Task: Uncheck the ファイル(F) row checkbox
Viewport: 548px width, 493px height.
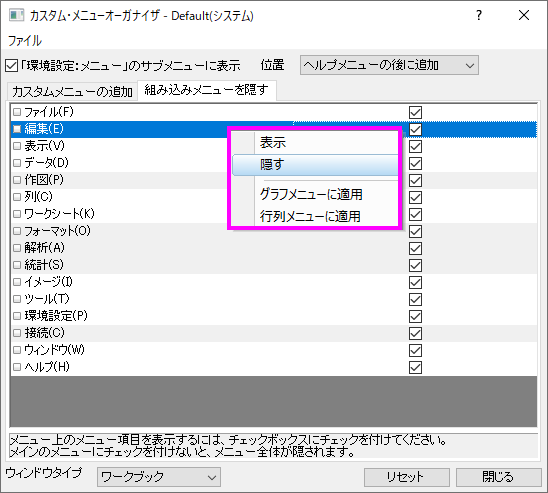Action: click(x=415, y=113)
